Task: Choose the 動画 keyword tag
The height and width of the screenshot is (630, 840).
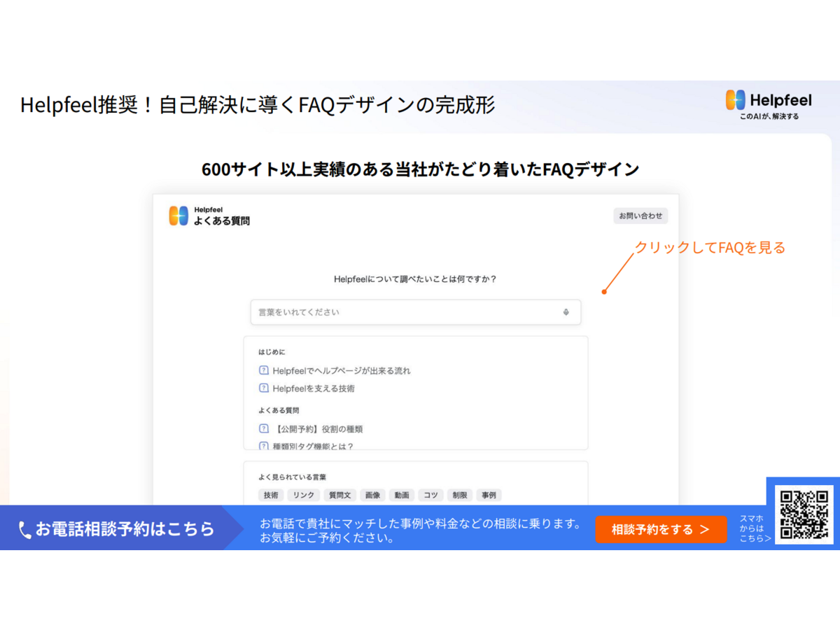Action: 401,495
